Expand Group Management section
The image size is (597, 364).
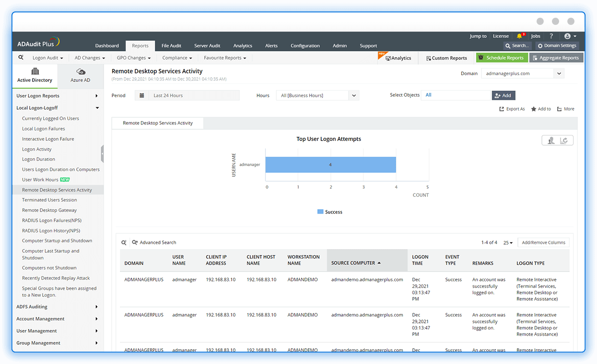58,343
